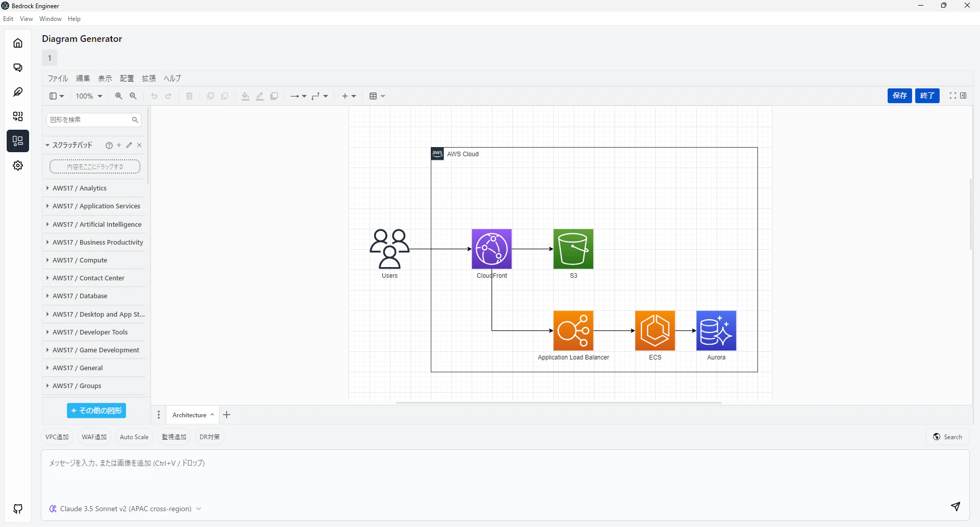Open the insert plus dropdown
This screenshot has height=527, width=980.
[x=349, y=96]
